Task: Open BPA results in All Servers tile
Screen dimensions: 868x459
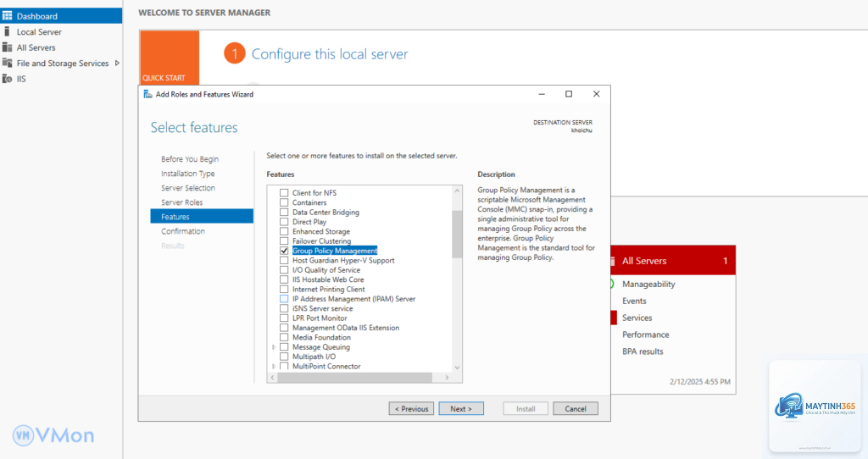Action: pyautogui.click(x=643, y=351)
